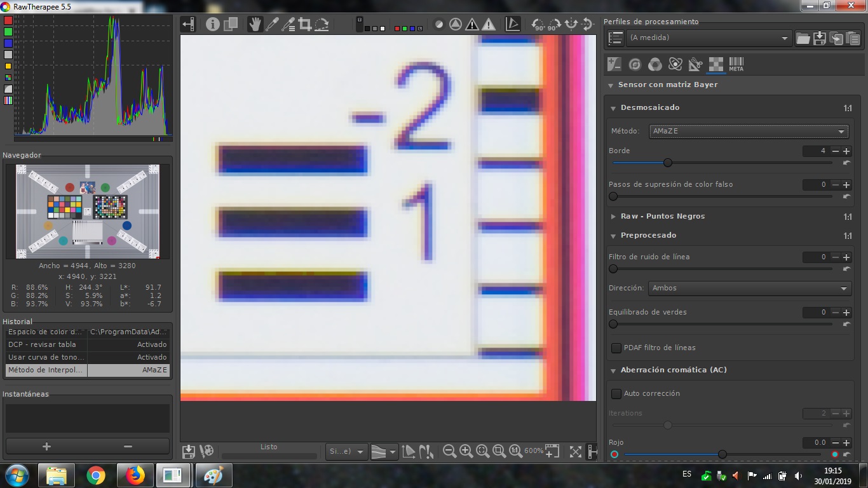868x488 pixels.
Task: Click the Borde slider handle
Action: tap(667, 163)
